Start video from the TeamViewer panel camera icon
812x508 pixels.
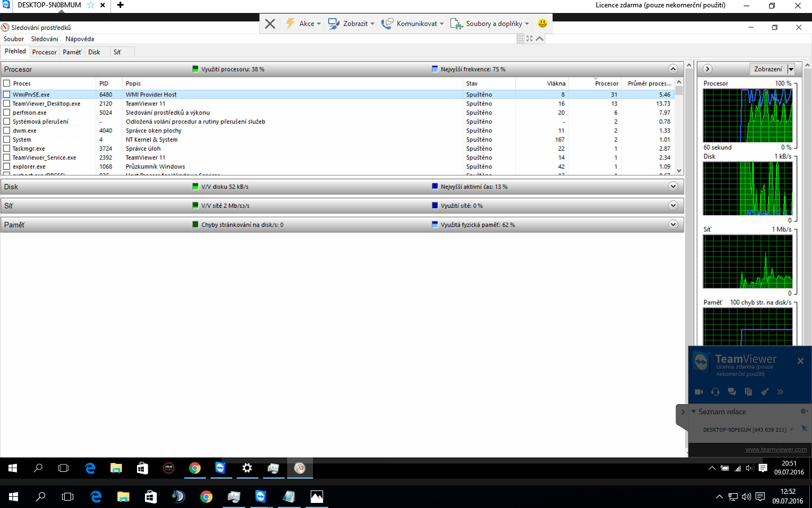pos(699,392)
